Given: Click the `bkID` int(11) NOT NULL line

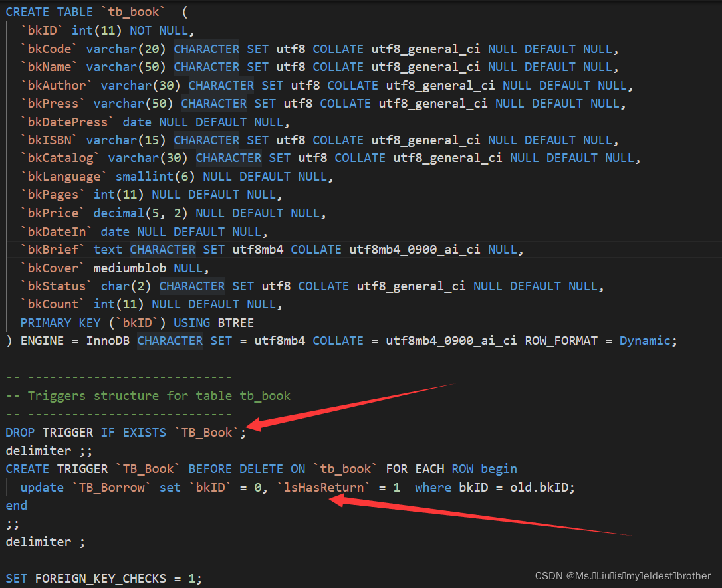Looking at the screenshot, I should [x=108, y=31].
